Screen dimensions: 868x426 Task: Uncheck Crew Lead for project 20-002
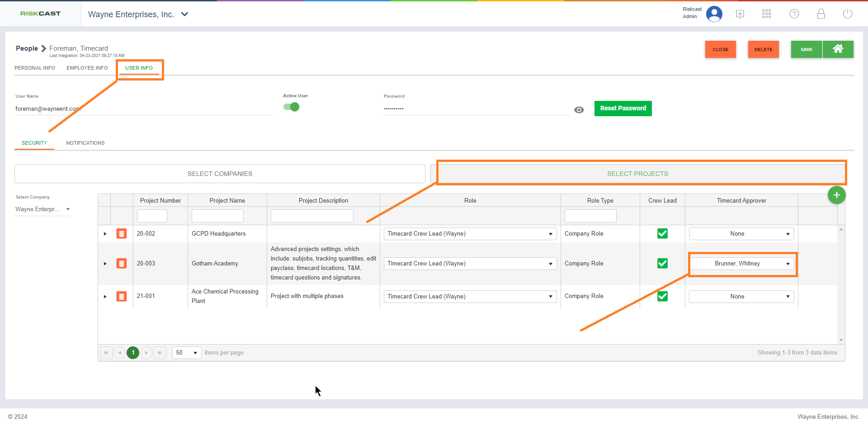662,234
